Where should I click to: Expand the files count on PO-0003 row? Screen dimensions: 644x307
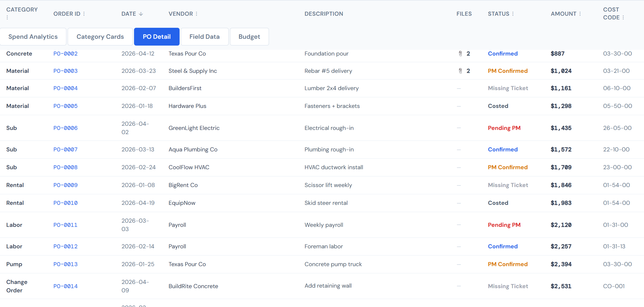click(468, 71)
